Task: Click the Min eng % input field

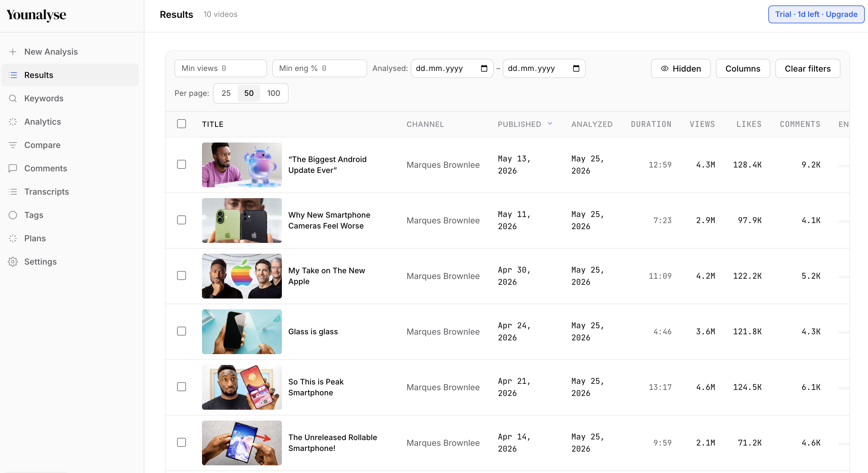Action: pos(320,68)
